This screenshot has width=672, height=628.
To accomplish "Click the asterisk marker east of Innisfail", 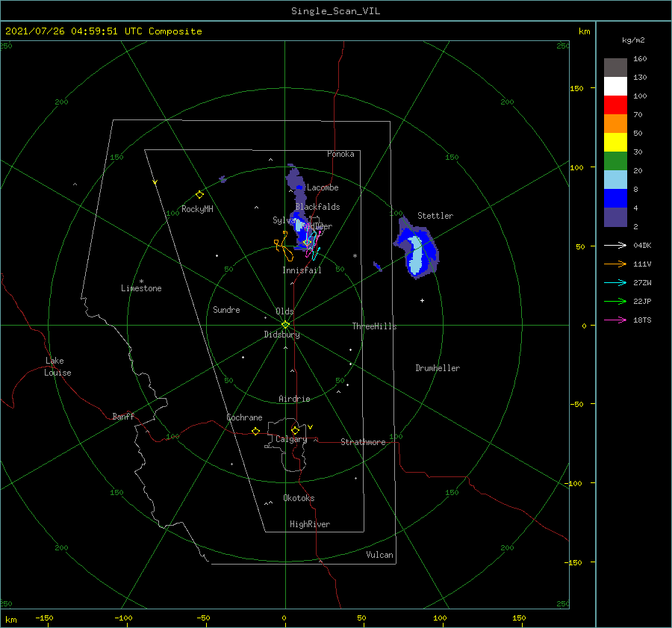I will click(x=355, y=256).
